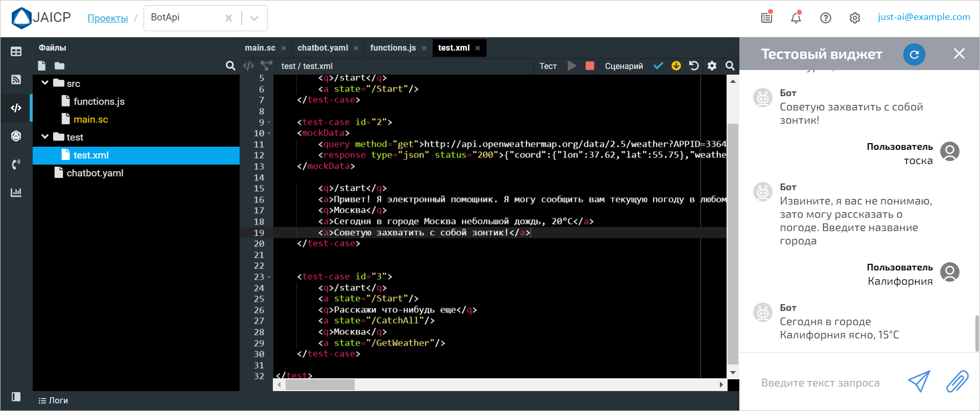
Task: Create a new file in Files panel
Action: 42,66
